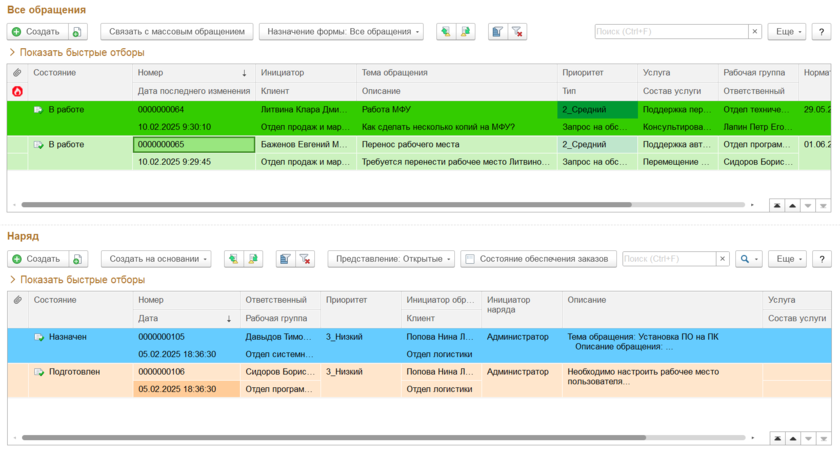The image size is (840, 452).
Task: Click the red fire icon in Все обращения header
Action: coord(17,91)
